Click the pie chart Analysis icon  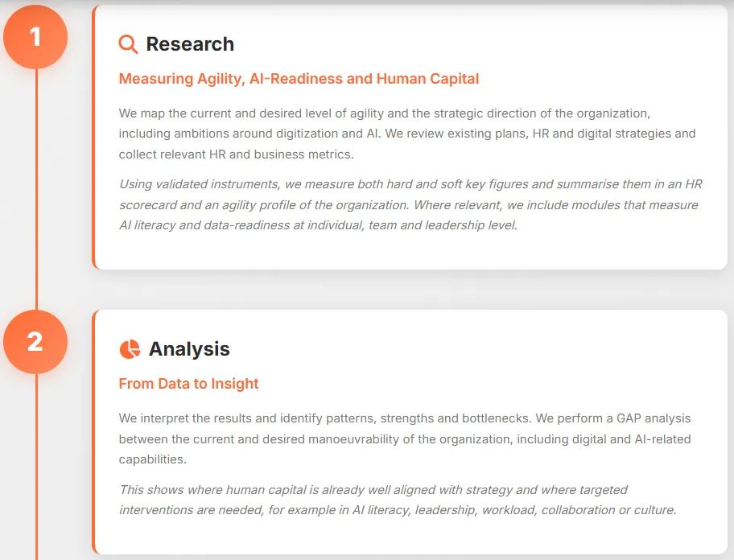(x=130, y=349)
